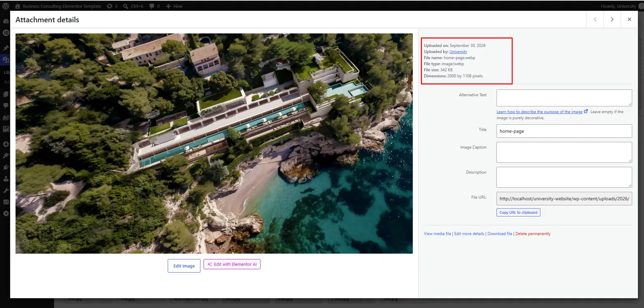
Task: Focus the Description text area
Action: tap(564, 177)
